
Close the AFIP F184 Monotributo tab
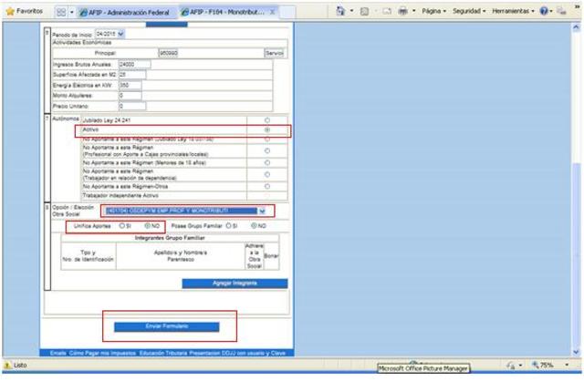[x=272, y=12]
